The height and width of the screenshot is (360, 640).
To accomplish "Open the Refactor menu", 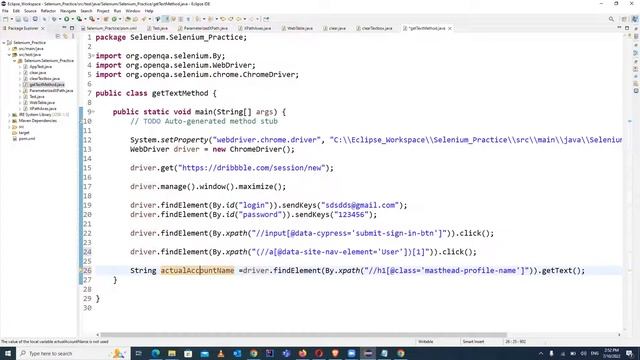I will (x=48, y=11).
